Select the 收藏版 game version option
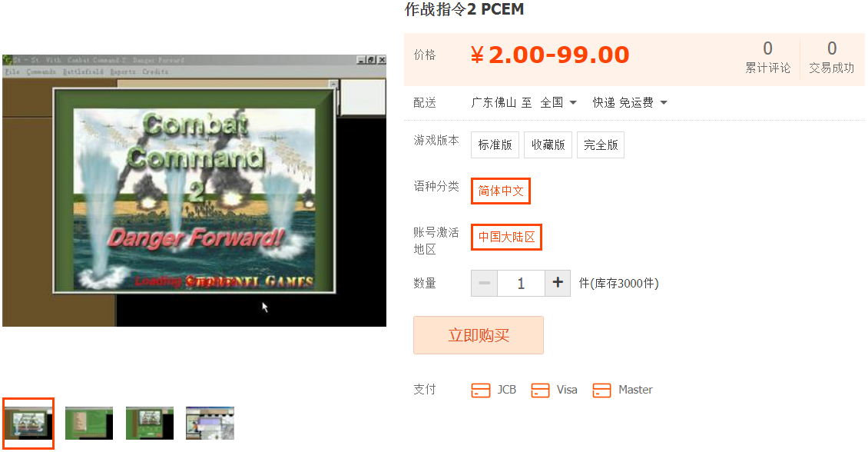 (x=548, y=145)
